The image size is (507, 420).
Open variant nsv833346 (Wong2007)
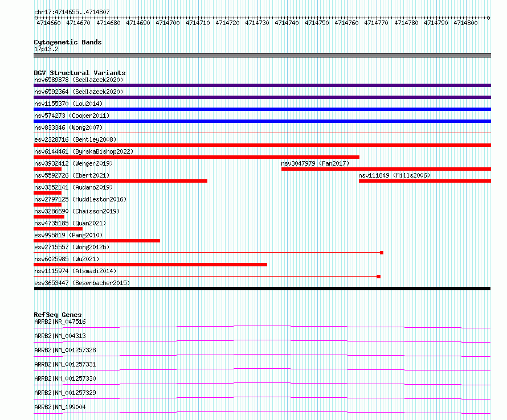[68, 127]
